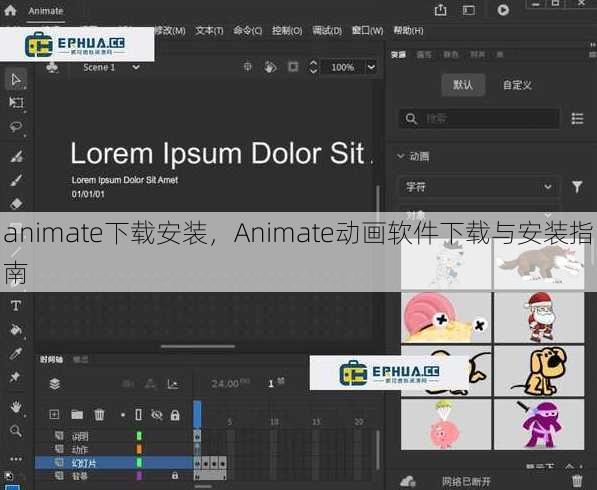
Task: Collapse the 动画 section
Action: pyautogui.click(x=401, y=156)
